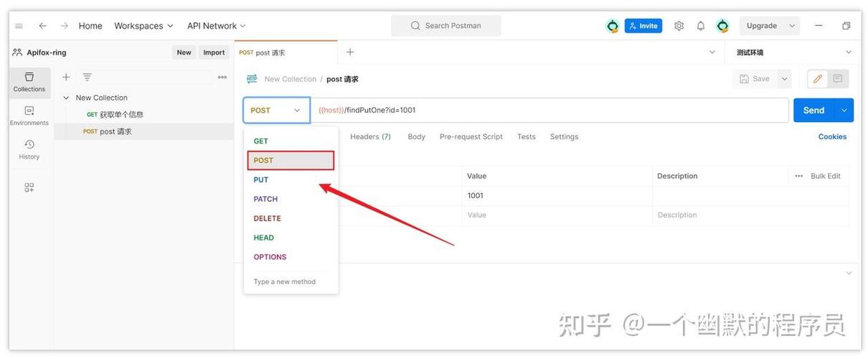868x359 pixels.
Task: Open the Cookies link
Action: [x=832, y=136]
